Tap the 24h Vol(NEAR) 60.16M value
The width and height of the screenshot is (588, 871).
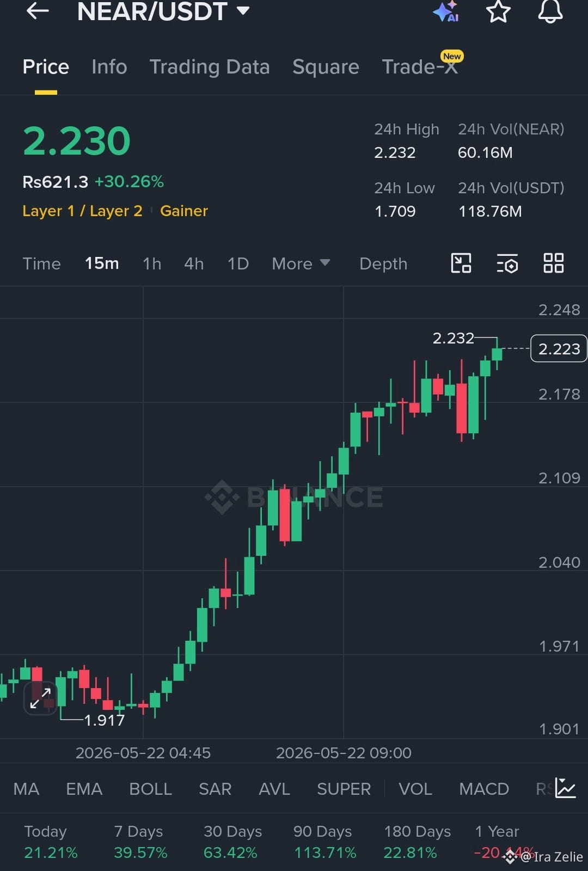click(485, 152)
